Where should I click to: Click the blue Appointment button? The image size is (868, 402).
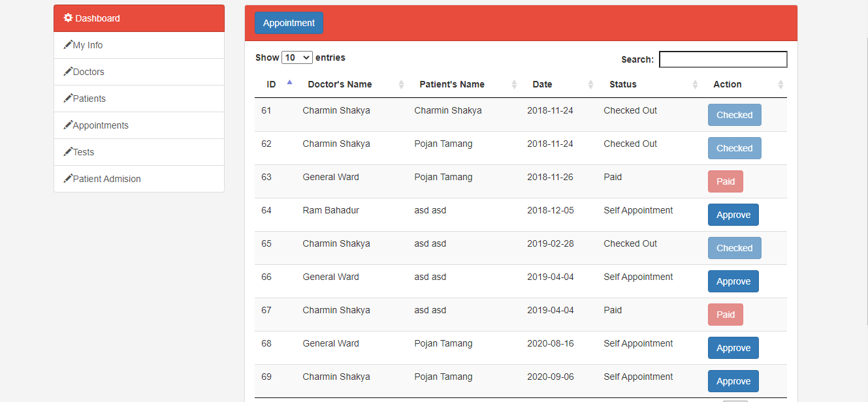[x=289, y=23]
